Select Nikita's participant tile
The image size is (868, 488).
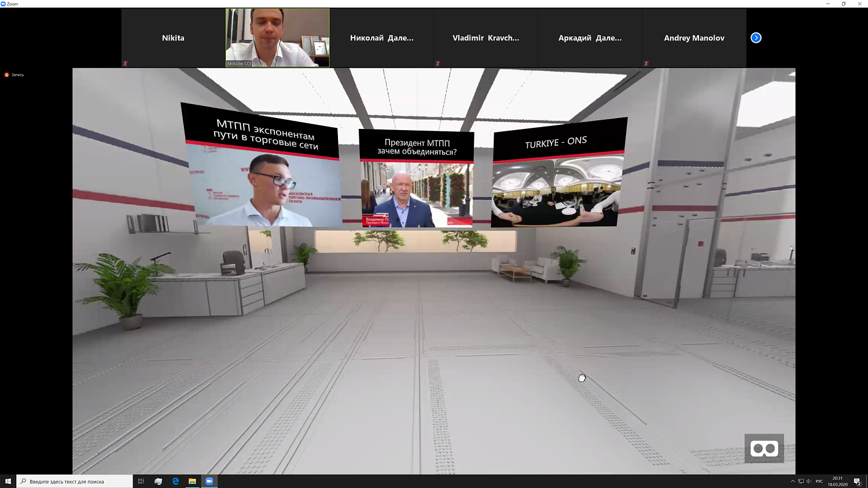[x=173, y=38]
